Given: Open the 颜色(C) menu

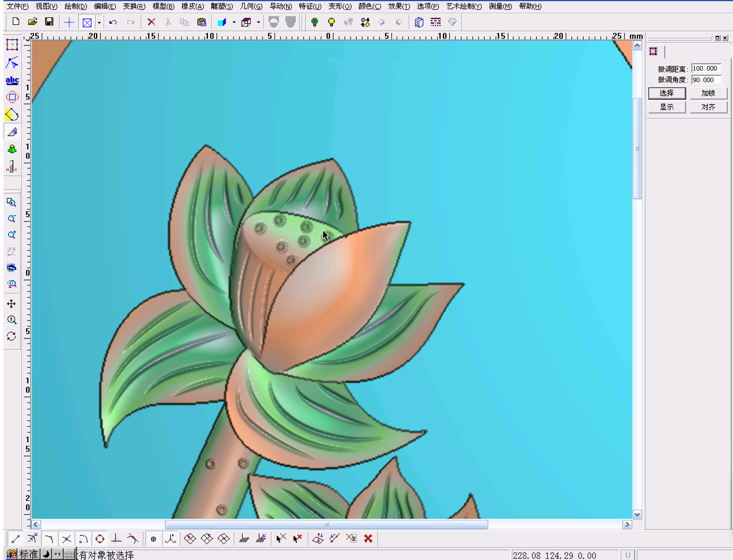Looking at the screenshot, I should pyautogui.click(x=369, y=6).
